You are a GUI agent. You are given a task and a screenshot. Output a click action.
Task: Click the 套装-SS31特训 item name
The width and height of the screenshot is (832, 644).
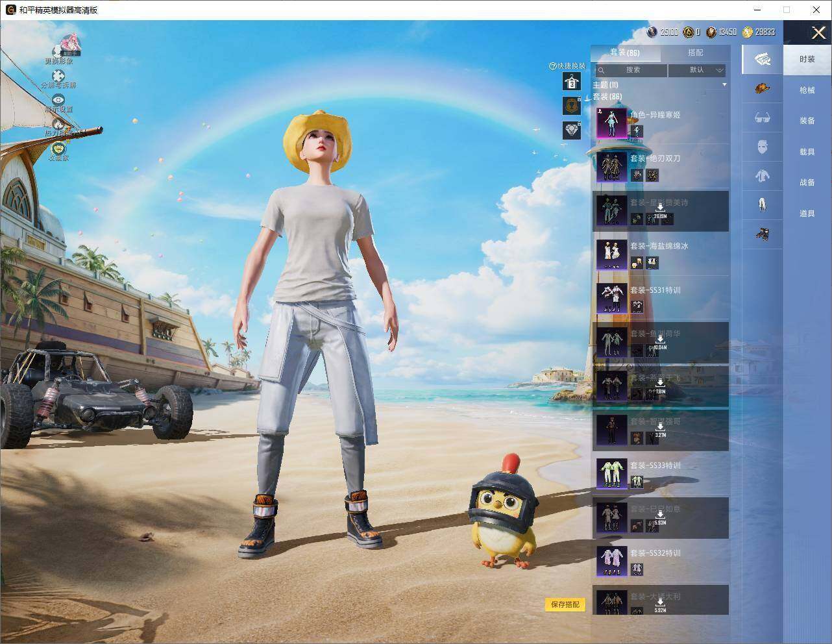[655, 290]
